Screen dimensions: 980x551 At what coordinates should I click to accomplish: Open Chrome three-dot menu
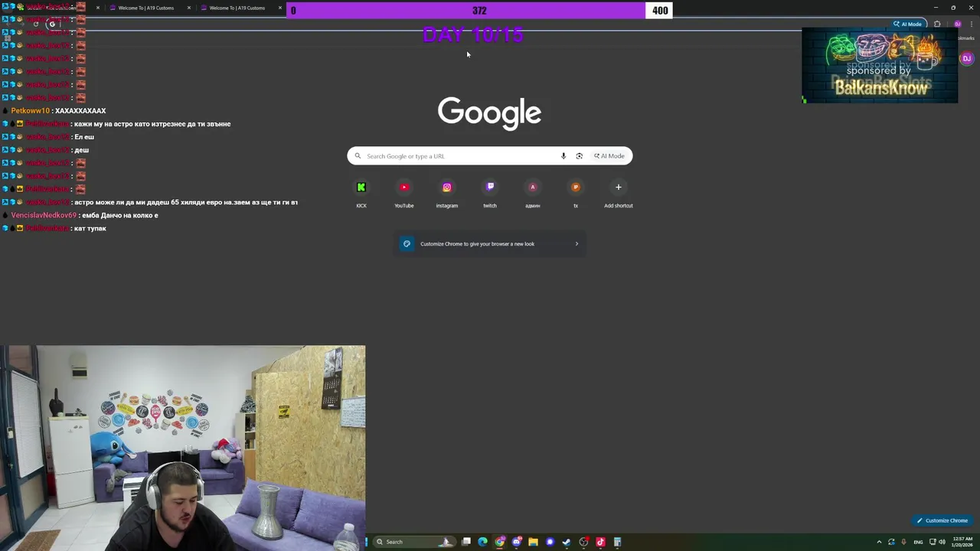(x=972, y=24)
